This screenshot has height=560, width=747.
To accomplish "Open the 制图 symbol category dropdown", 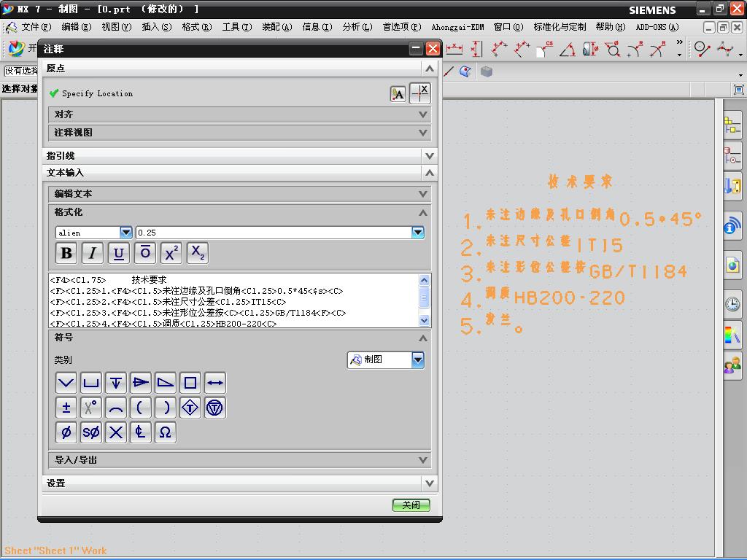I will pyautogui.click(x=418, y=360).
